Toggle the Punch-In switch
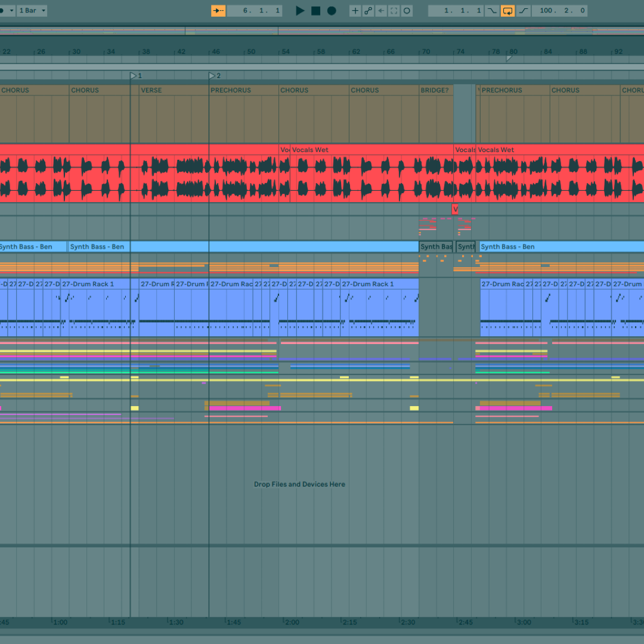The image size is (644, 644). (491, 11)
